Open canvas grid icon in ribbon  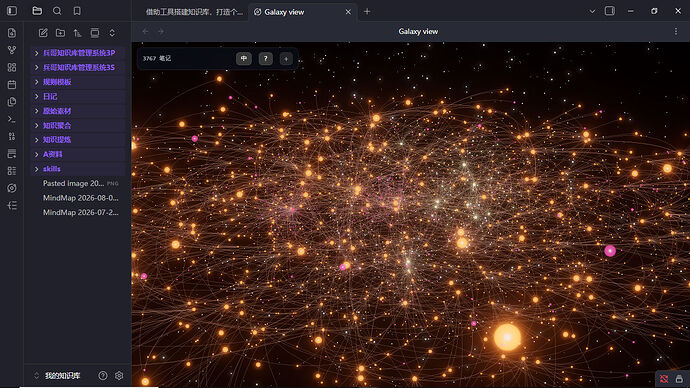(12, 67)
